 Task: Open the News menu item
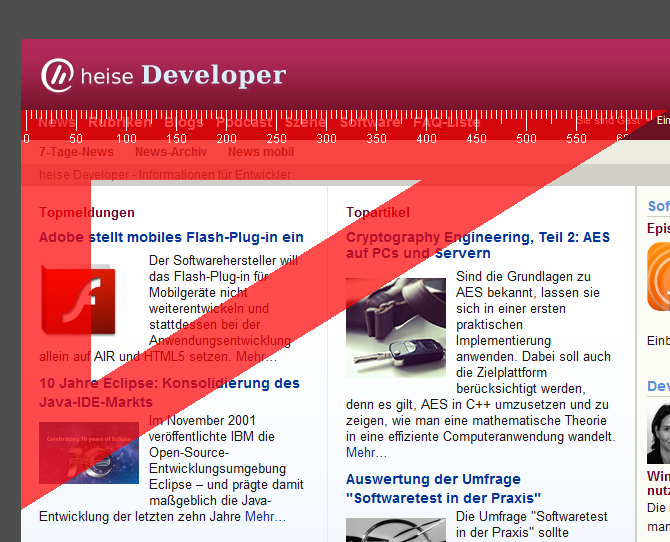57,122
